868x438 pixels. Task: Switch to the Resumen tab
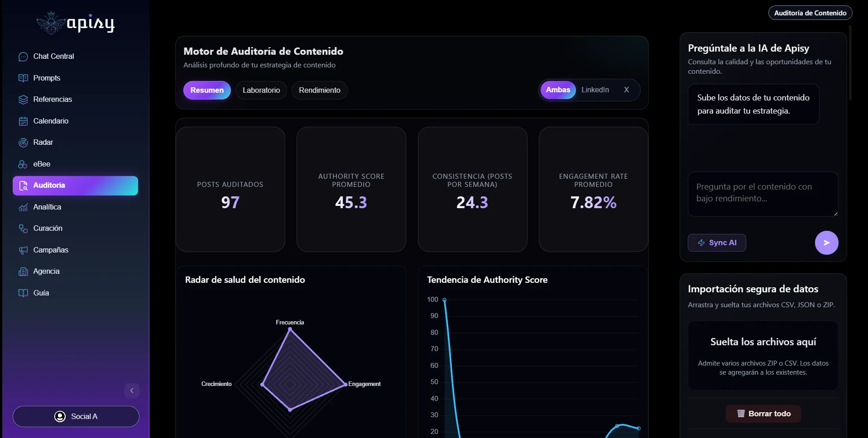(x=207, y=90)
